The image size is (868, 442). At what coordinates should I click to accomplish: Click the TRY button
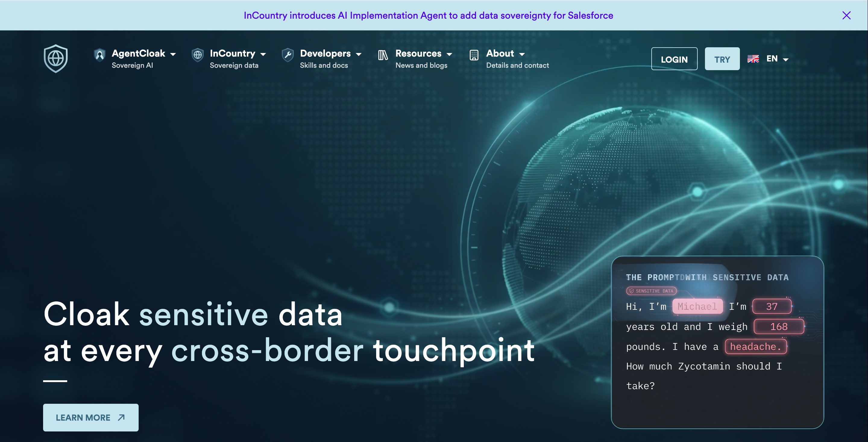(x=722, y=59)
